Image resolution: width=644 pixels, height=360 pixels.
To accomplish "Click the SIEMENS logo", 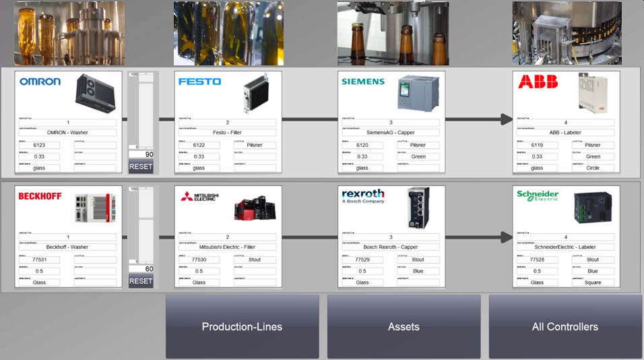I will (x=363, y=82).
